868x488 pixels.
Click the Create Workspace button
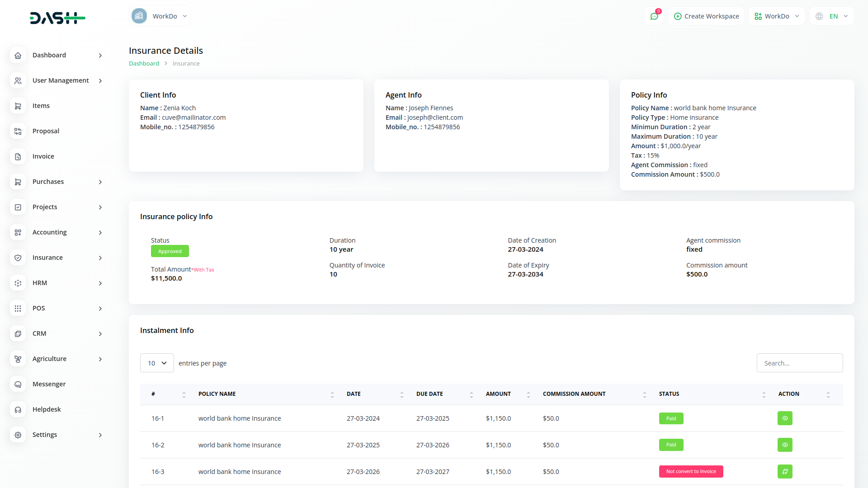tap(706, 16)
